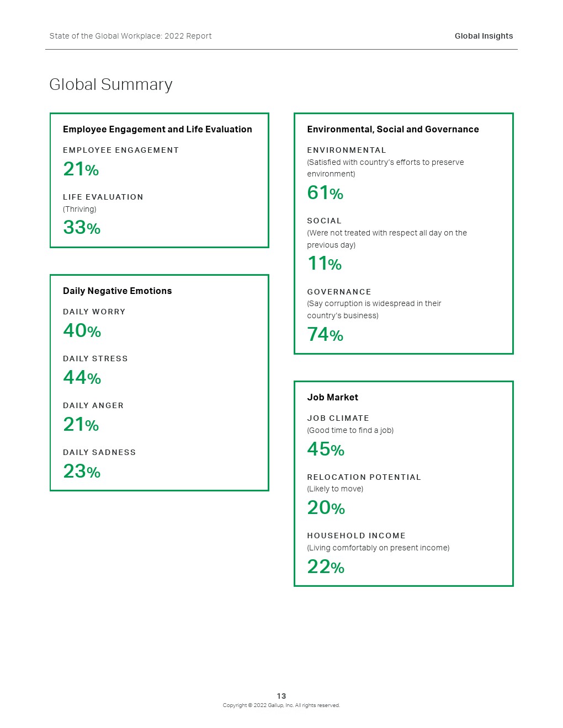
Task: Click the 23% Daily Sadness figure
Action: point(82,471)
